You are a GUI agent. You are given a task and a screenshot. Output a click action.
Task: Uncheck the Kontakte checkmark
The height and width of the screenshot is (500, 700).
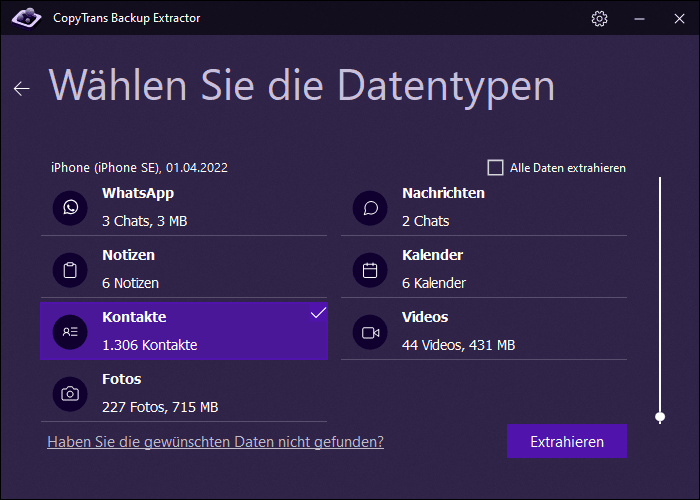pyautogui.click(x=318, y=313)
